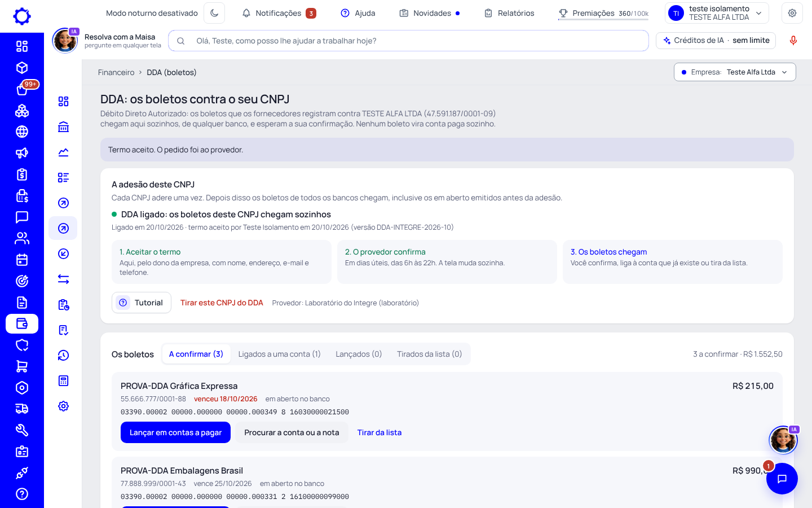Screen dimensions: 812x508
Task: Expand the teste isolamento user dropdown
Action: tap(717, 13)
